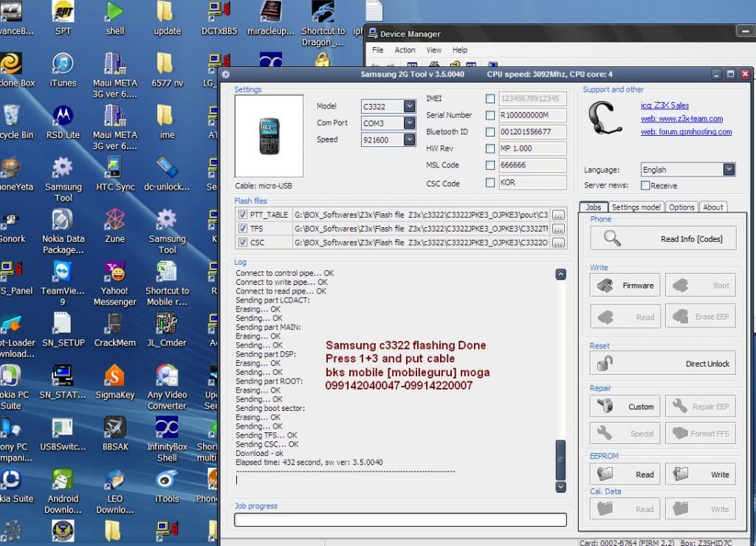This screenshot has width=756, height=546.
Task: Launch JL_Cmder shortcut
Action: pos(167,330)
